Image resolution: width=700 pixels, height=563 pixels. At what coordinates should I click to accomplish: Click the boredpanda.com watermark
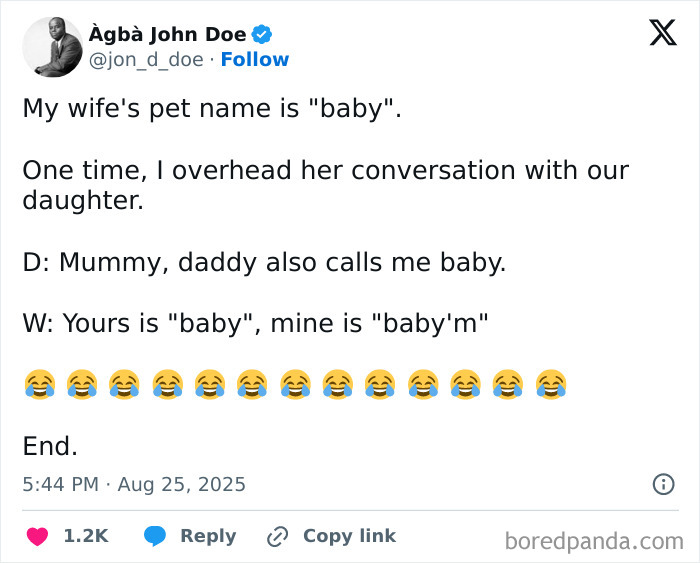click(594, 541)
